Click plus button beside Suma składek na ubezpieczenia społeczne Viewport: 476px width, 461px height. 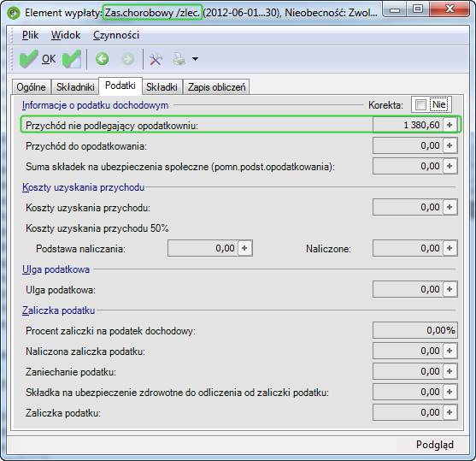click(x=450, y=166)
